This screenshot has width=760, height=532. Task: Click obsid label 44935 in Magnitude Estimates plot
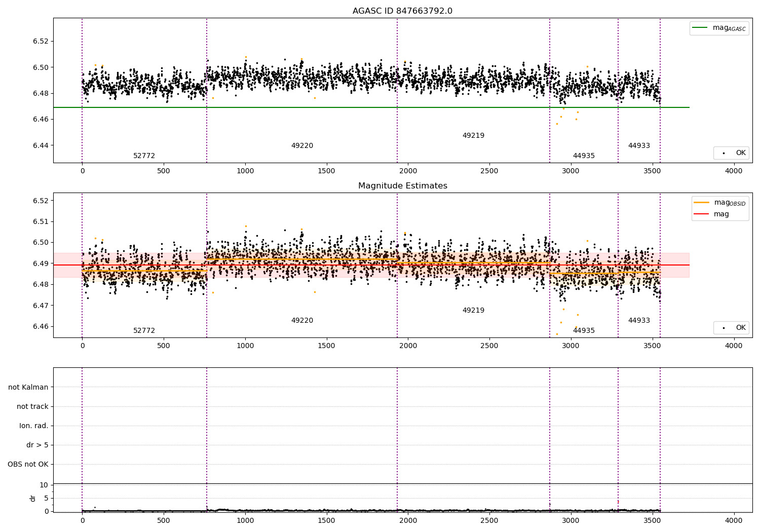click(584, 331)
